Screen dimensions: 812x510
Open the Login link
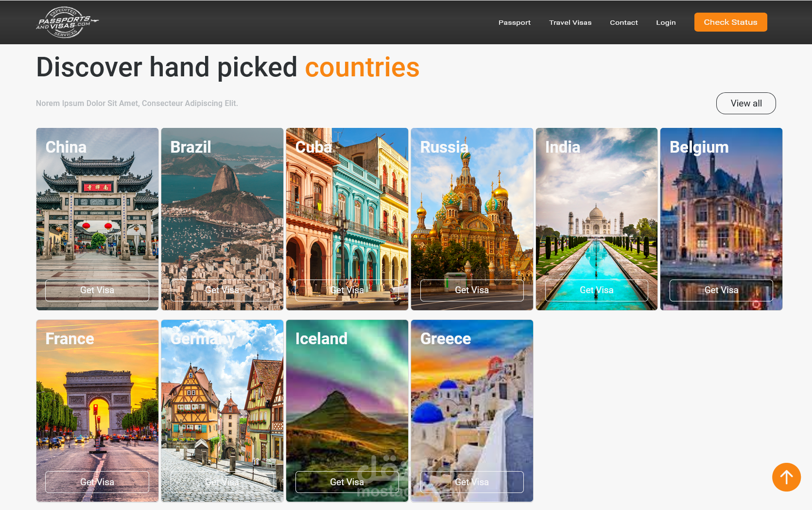(x=666, y=22)
